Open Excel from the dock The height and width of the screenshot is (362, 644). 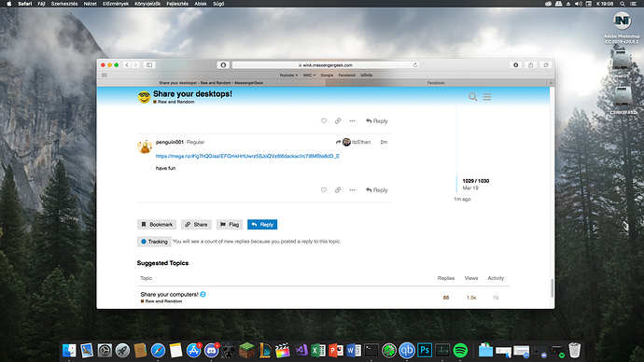pyautogui.click(x=318, y=351)
